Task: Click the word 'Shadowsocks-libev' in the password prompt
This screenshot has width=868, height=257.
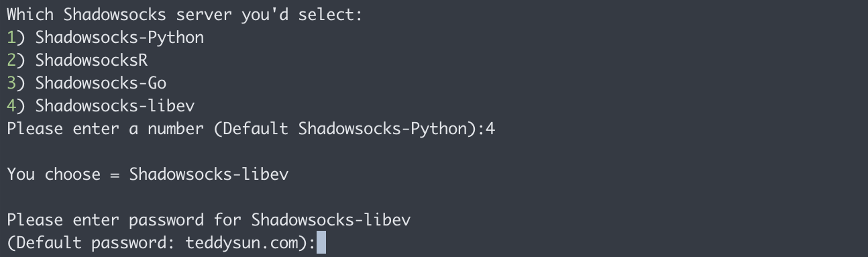Action: point(331,220)
